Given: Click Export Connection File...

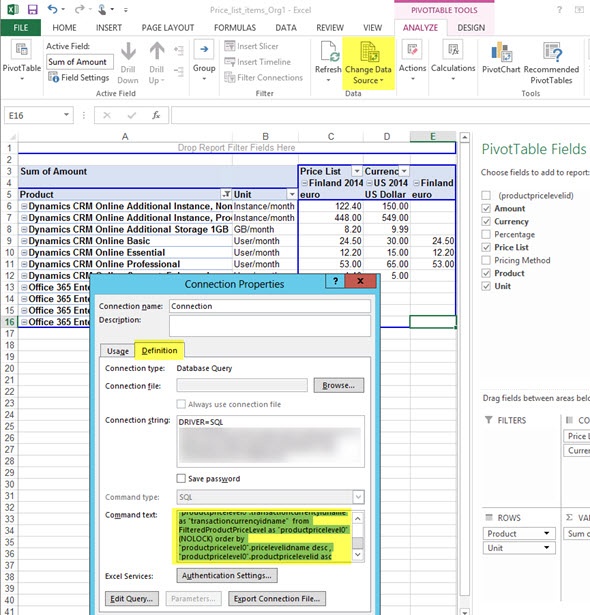Looking at the screenshot, I should click(277, 599).
